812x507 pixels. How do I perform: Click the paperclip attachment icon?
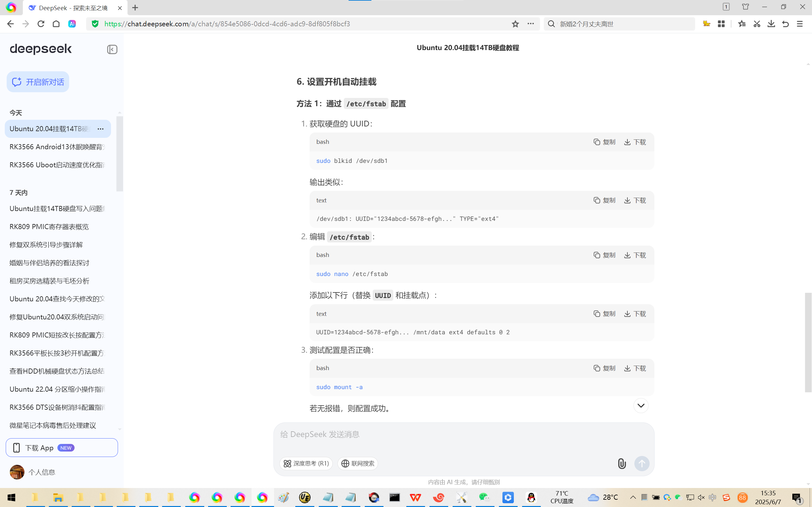tap(621, 463)
